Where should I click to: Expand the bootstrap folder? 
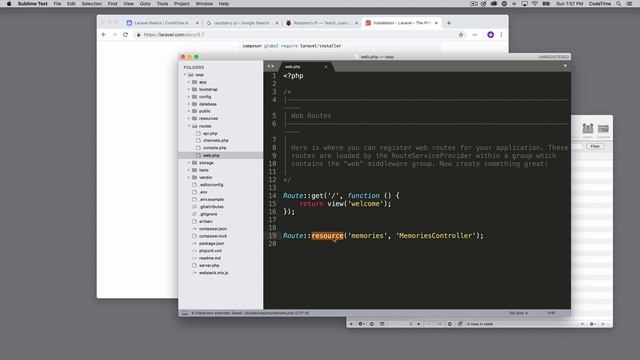pos(189,89)
